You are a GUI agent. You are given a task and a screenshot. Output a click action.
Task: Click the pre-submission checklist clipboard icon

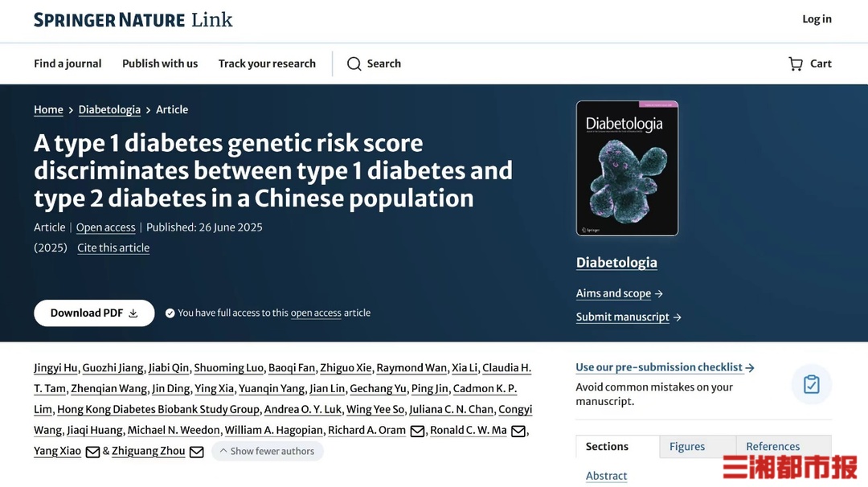[812, 384]
